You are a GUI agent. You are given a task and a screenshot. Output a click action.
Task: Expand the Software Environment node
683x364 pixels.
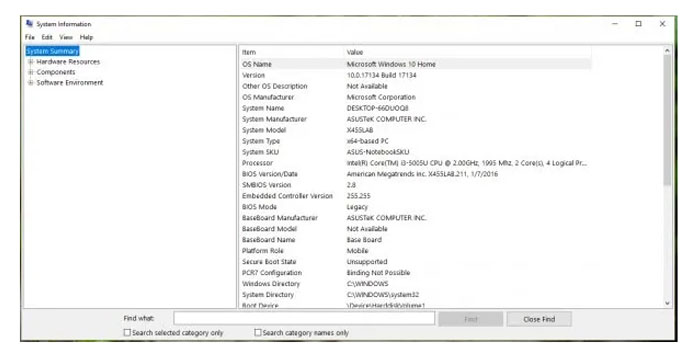pyautogui.click(x=30, y=83)
